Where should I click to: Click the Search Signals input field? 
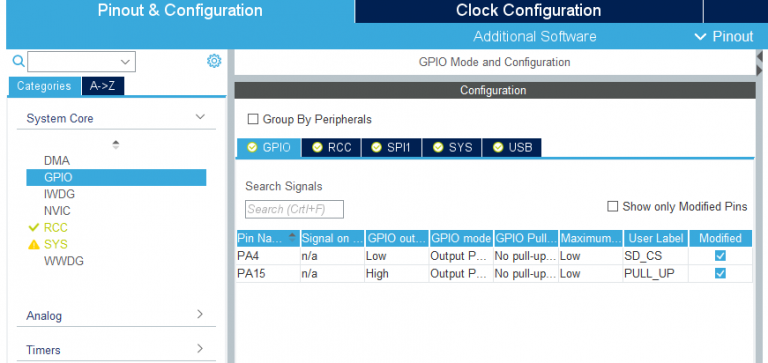294,209
